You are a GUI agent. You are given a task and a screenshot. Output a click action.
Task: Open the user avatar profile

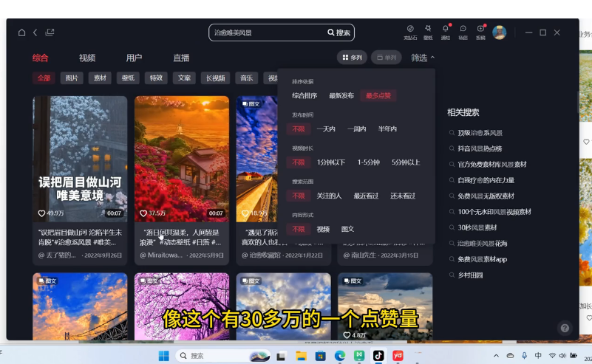click(x=499, y=32)
